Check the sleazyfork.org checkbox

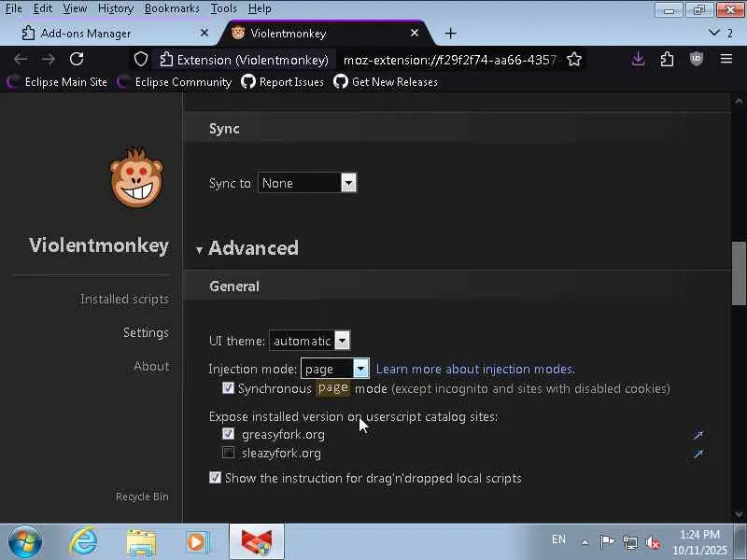pos(228,453)
